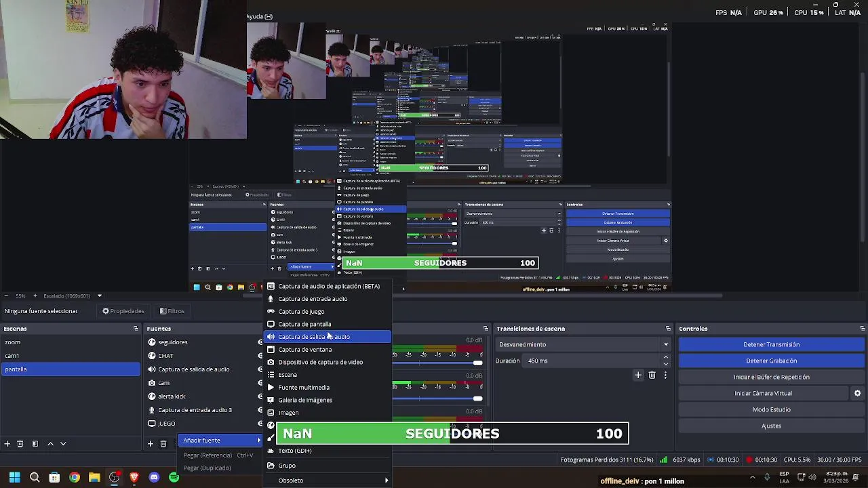Open preview scaling dropdown next to Escalado
868x488 pixels.
99,296
